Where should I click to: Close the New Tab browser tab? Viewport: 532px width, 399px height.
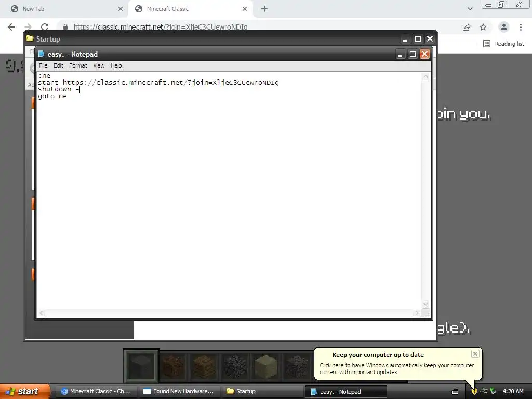point(120,9)
